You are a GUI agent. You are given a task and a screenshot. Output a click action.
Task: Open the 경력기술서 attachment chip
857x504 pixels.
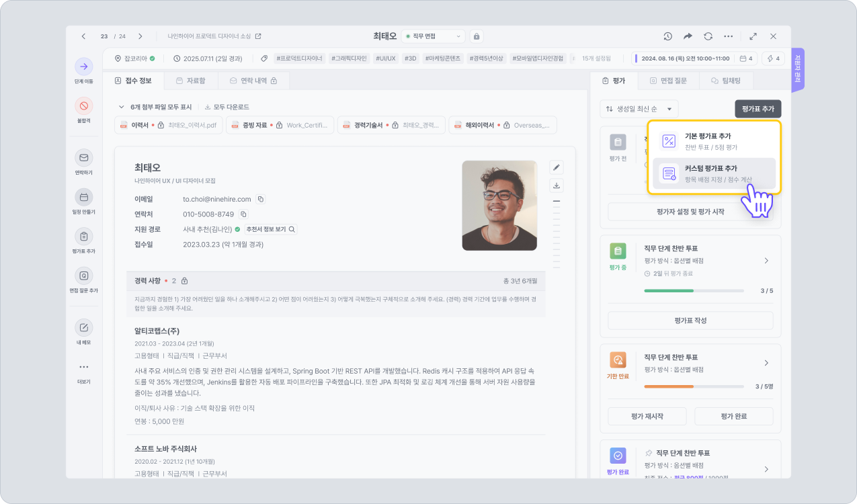(x=391, y=125)
